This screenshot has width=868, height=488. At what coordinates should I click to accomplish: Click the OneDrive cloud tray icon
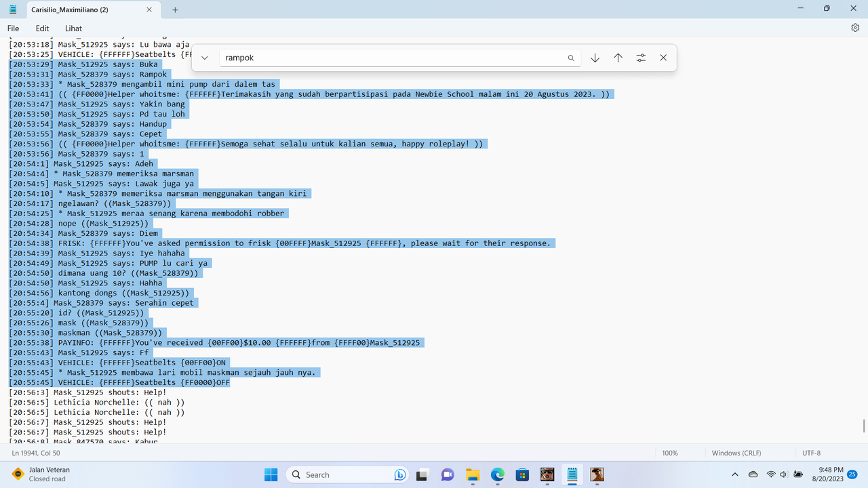click(753, 474)
